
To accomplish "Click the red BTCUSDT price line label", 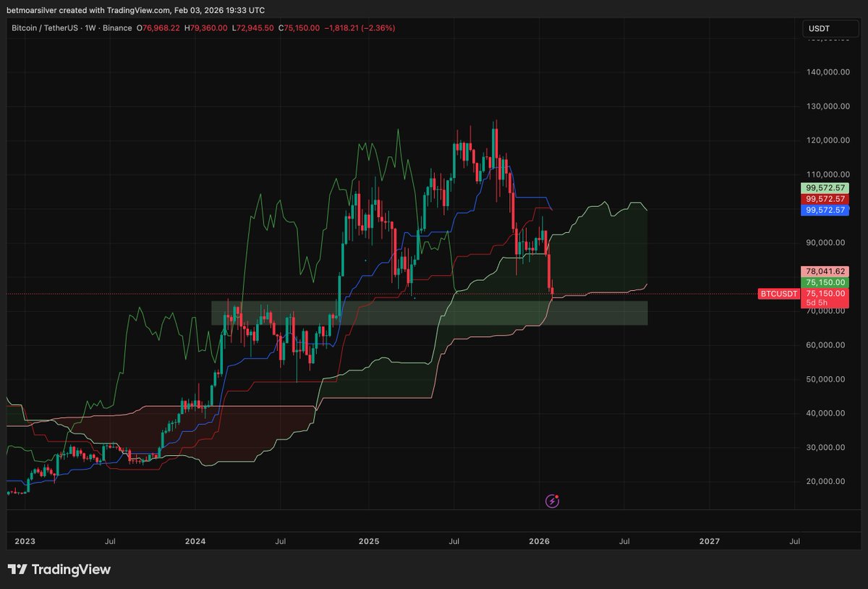I will pos(778,294).
